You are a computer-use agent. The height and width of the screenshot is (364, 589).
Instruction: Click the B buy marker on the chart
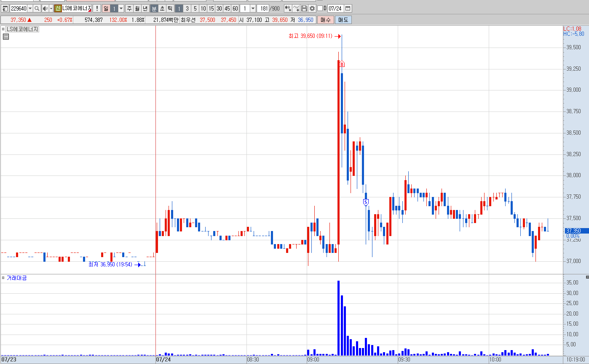pyautogui.click(x=342, y=64)
